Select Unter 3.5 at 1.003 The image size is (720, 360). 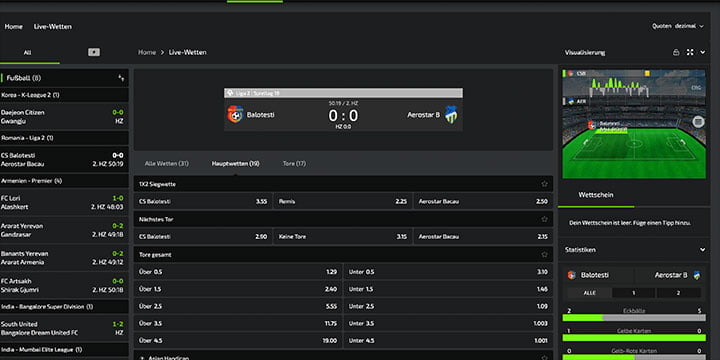coord(448,324)
